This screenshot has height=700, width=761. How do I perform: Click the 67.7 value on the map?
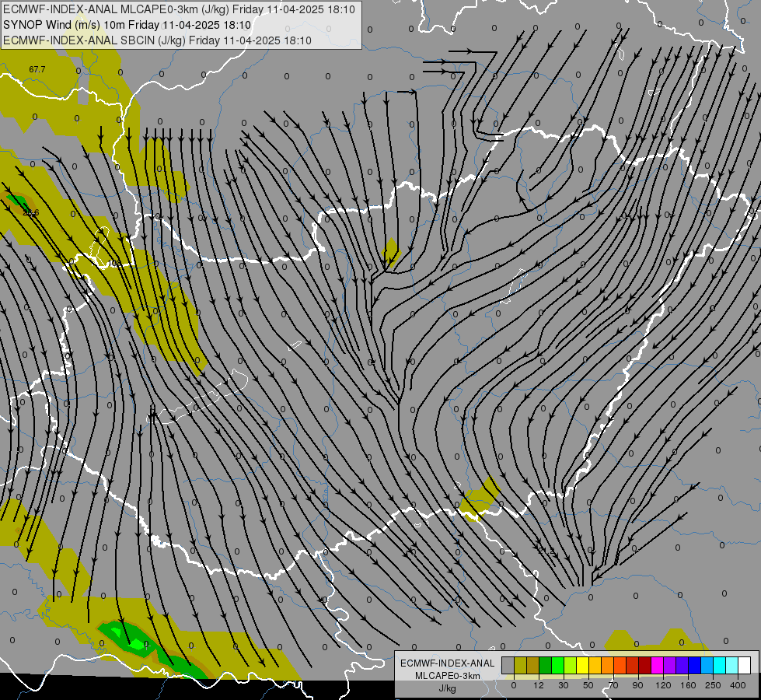pyautogui.click(x=37, y=69)
